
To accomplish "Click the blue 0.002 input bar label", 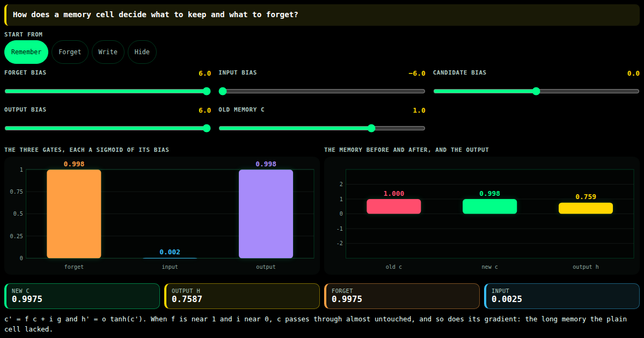I will click(x=170, y=252).
